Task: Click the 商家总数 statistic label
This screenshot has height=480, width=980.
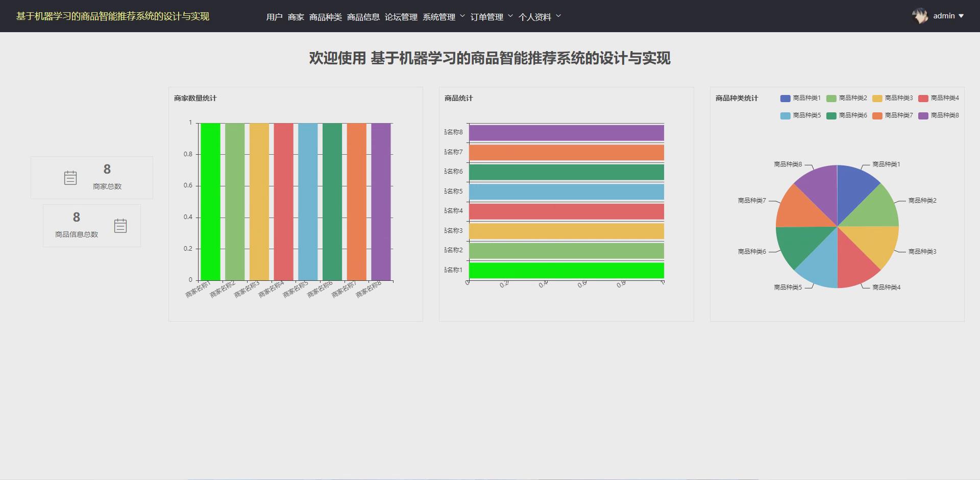Action: pos(107,186)
